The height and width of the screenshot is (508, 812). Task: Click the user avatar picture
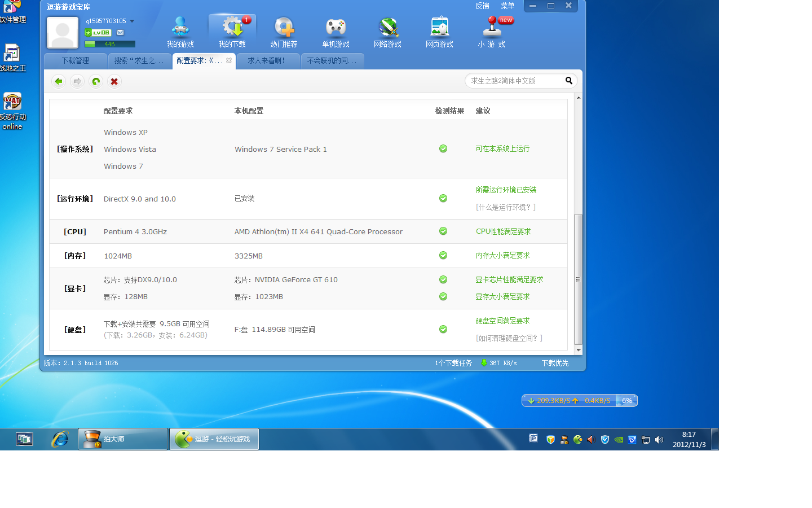point(63,33)
